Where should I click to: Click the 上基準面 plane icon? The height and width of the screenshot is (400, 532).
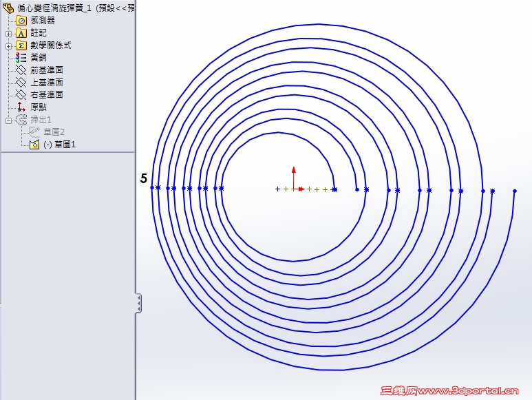(21, 83)
